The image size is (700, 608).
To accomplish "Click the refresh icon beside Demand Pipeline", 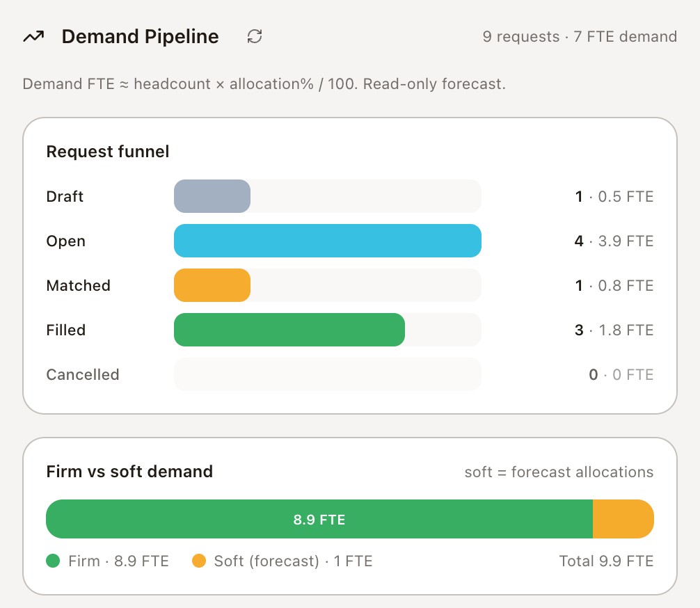I will (x=255, y=36).
